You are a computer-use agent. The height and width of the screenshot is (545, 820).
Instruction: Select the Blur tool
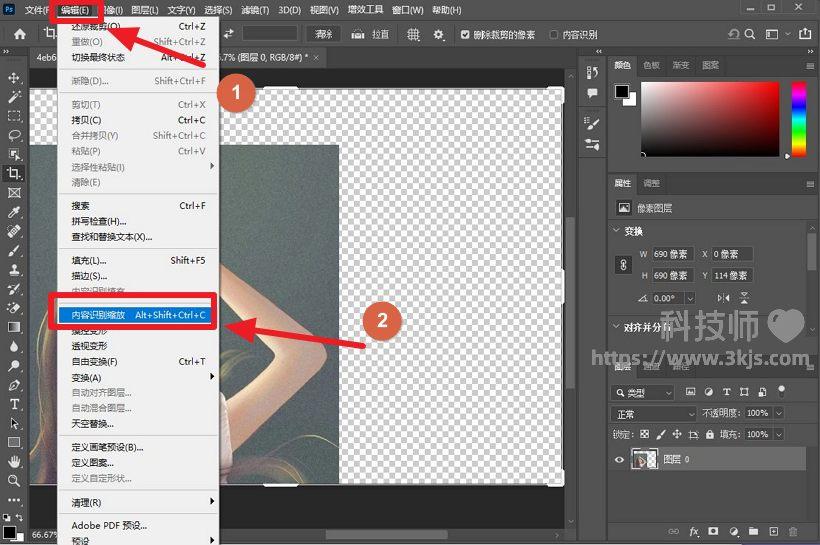14,346
